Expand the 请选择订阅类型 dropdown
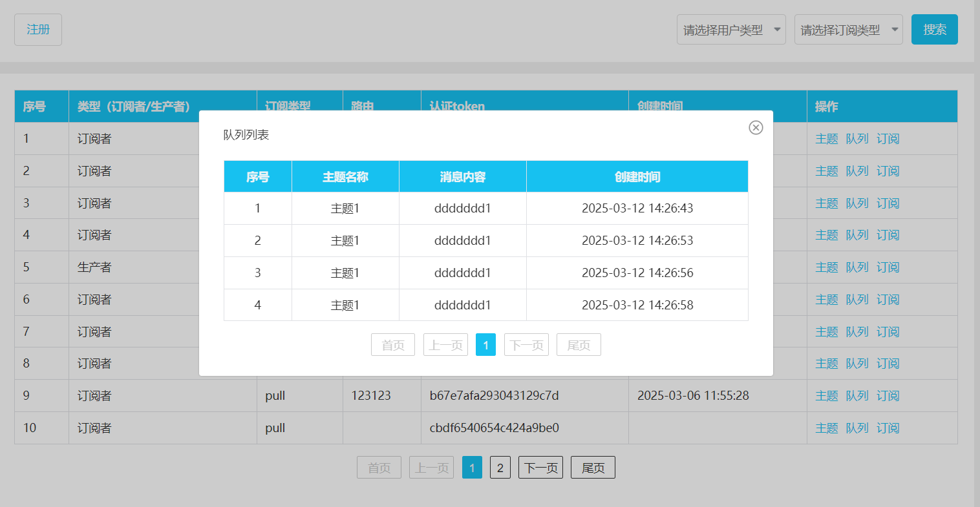980x507 pixels. 848,30
